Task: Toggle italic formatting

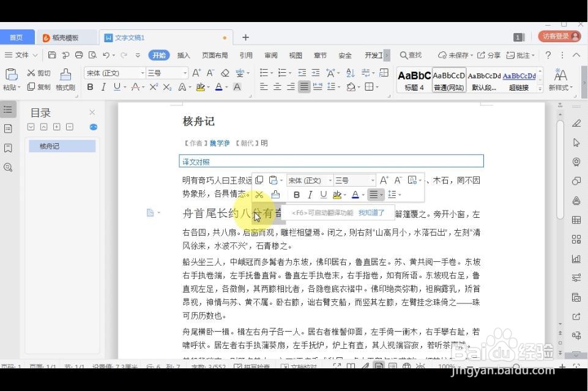Action: [x=103, y=86]
